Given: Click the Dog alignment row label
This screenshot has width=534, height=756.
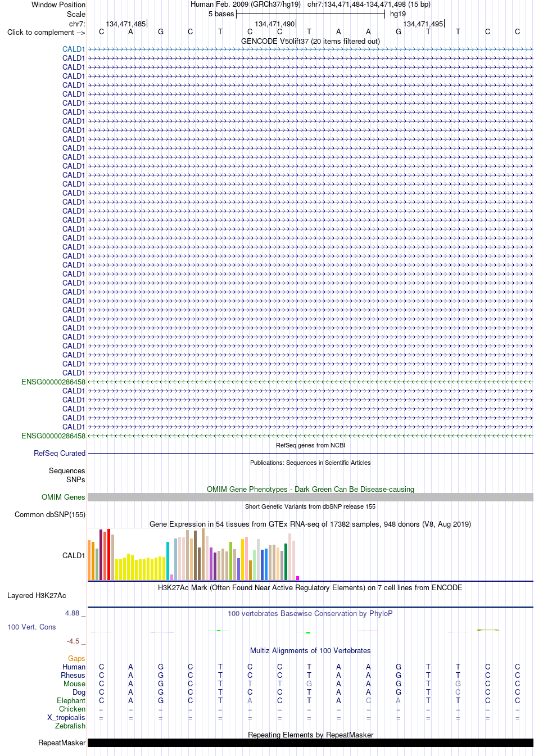Looking at the screenshot, I should 79,692.
